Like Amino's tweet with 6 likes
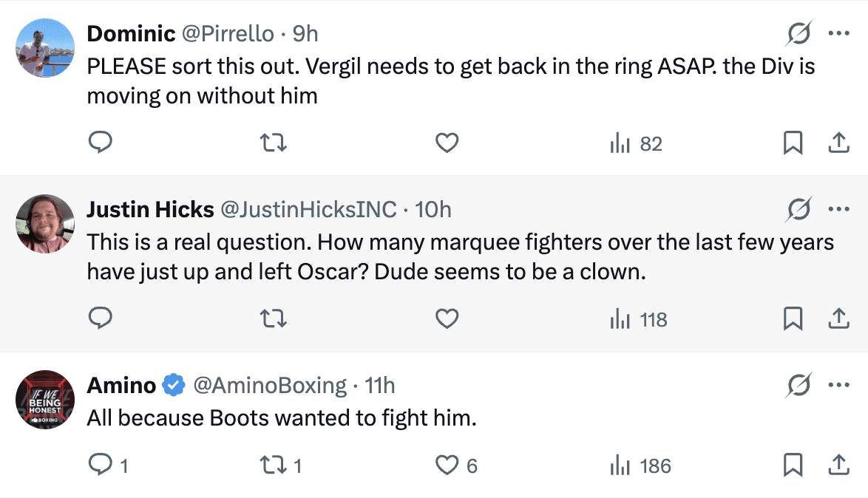The image size is (868, 498). click(447, 465)
